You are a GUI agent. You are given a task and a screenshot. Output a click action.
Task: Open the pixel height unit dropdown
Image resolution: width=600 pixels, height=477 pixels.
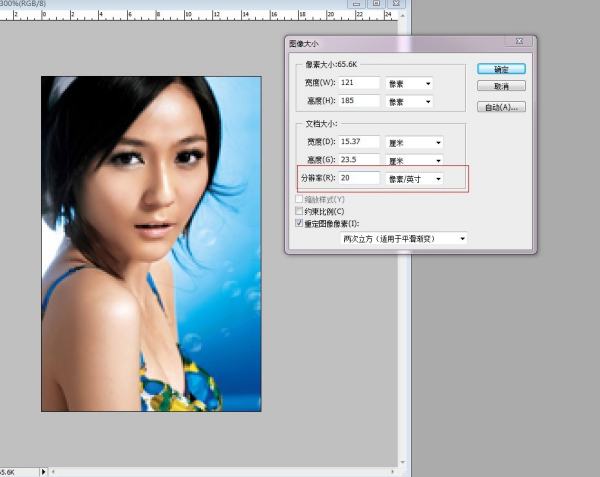click(x=409, y=102)
